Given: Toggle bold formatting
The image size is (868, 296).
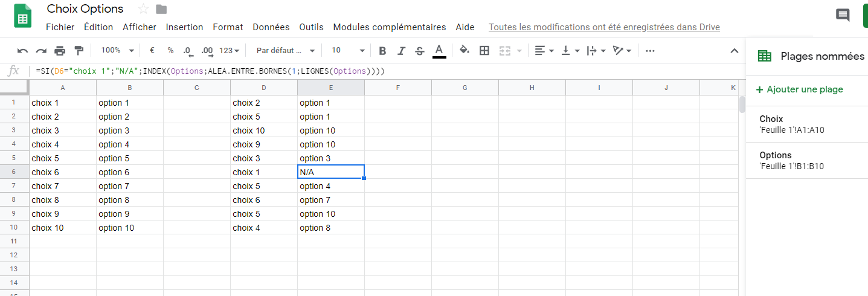Looking at the screenshot, I should [382, 51].
